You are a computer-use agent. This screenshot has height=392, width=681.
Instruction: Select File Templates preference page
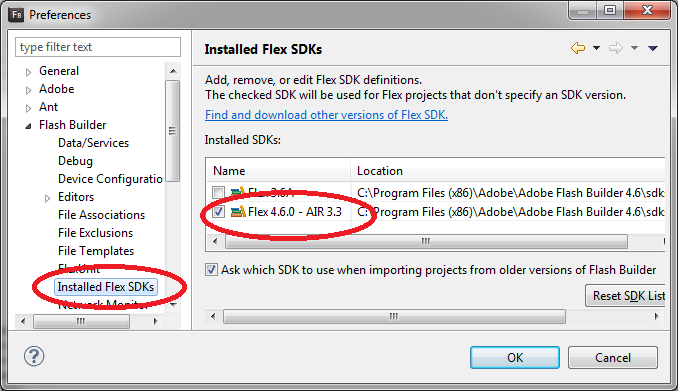coord(96,251)
